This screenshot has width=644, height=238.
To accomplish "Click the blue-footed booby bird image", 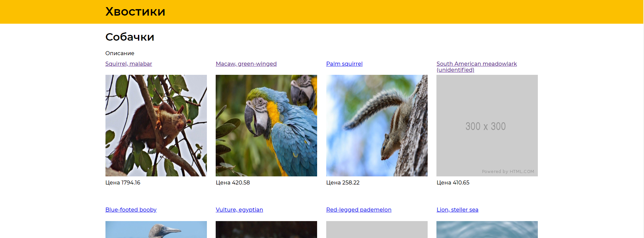I will tap(156, 230).
